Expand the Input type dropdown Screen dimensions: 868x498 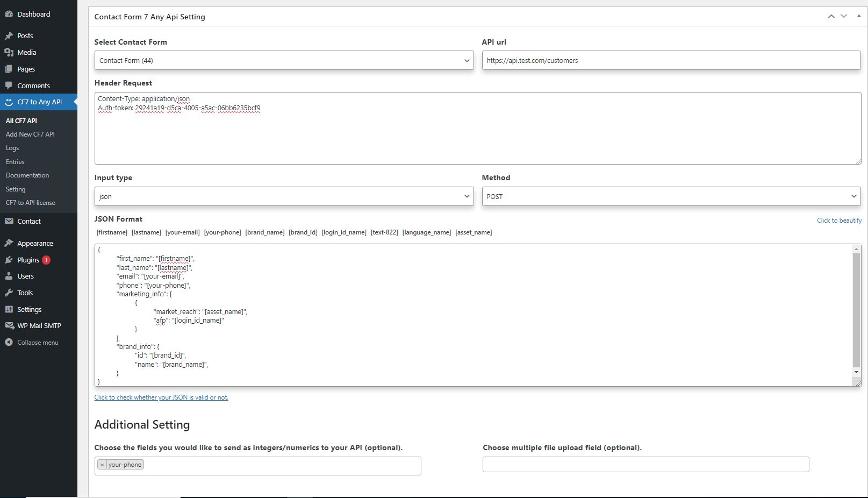pos(284,196)
